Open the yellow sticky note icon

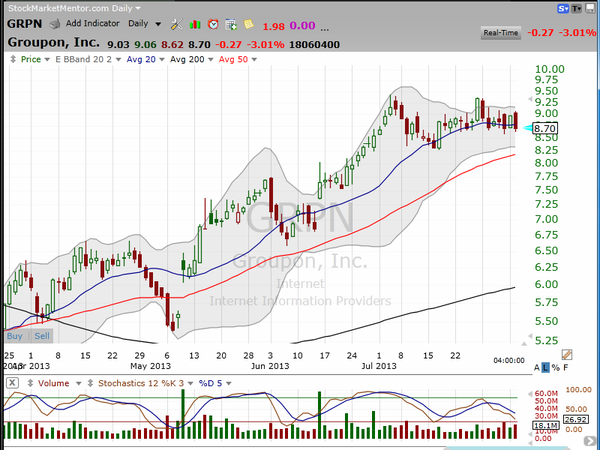[x=249, y=24]
